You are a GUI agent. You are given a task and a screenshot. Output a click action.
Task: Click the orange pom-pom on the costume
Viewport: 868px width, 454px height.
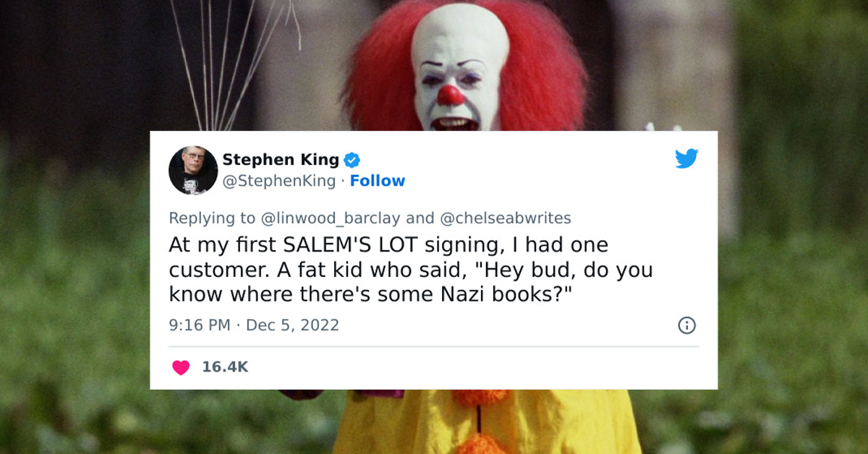tap(481, 442)
